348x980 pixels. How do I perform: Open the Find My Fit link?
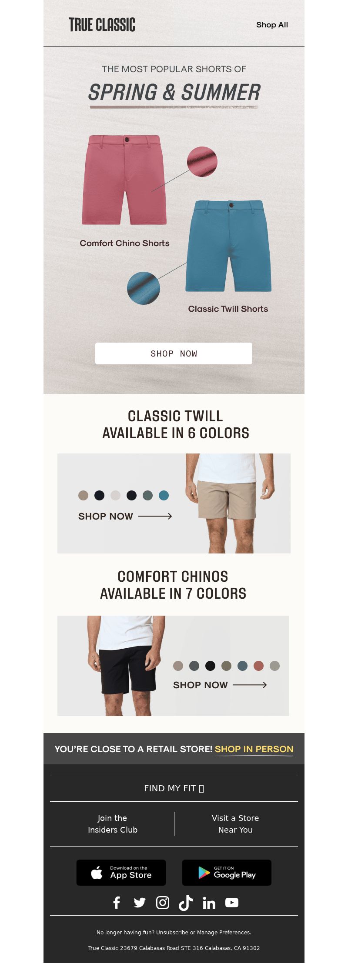[x=174, y=788]
